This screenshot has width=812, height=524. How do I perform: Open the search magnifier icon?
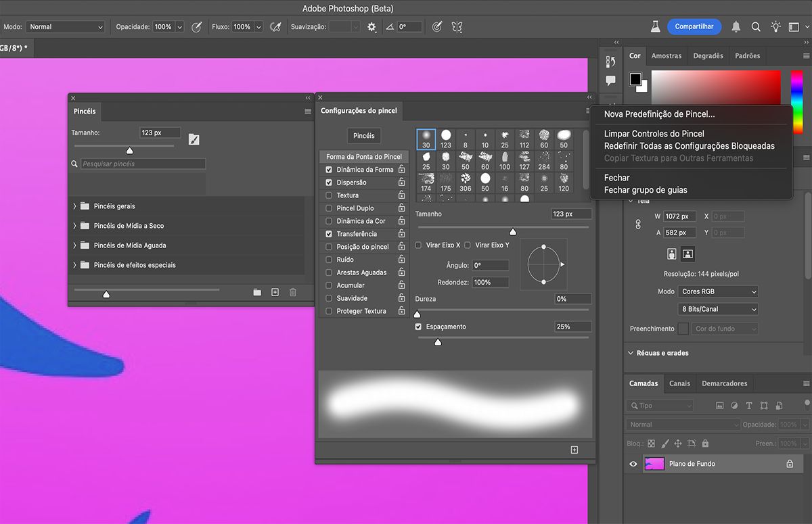[756, 27]
